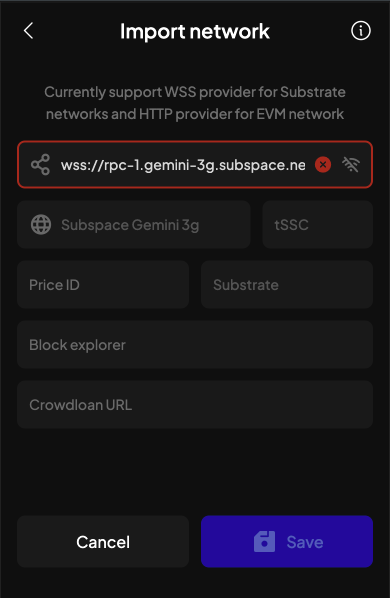The image size is (390, 598).
Task: Clear the provider URL with red X icon
Action: point(323,165)
